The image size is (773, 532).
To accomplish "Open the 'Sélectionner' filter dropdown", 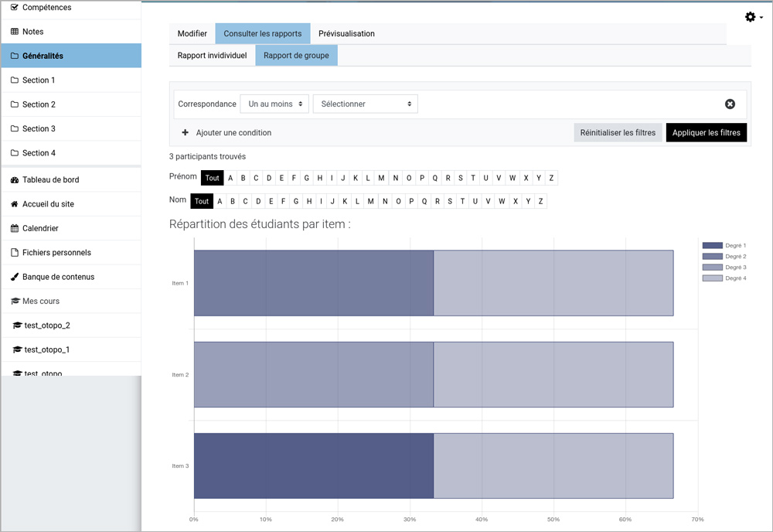I will (x=365, y=104).
